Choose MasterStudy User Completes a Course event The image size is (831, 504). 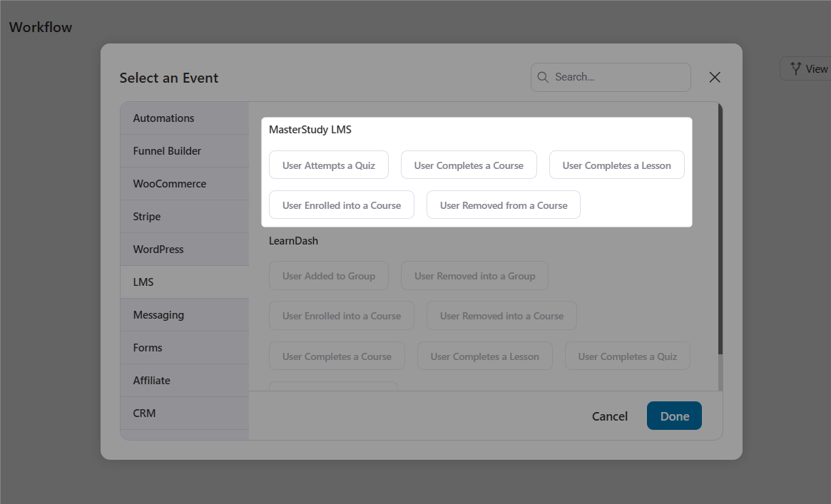tap(469, 165)
